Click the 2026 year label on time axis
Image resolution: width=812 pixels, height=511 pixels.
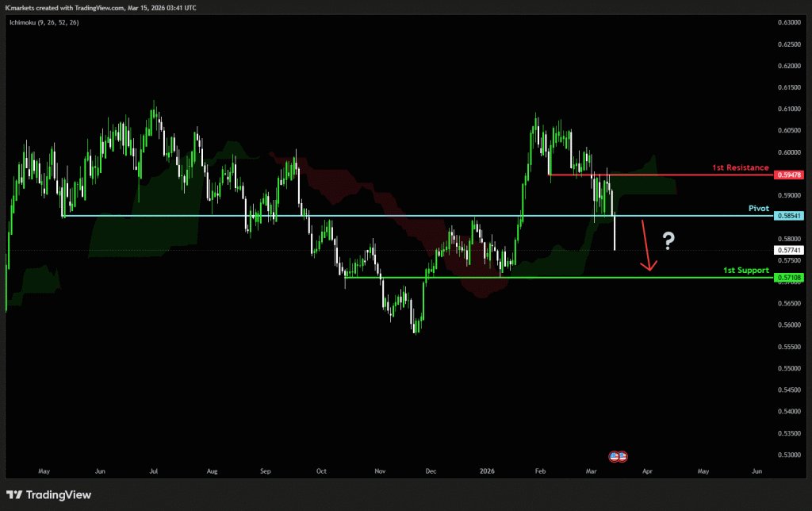pos(487,471)
